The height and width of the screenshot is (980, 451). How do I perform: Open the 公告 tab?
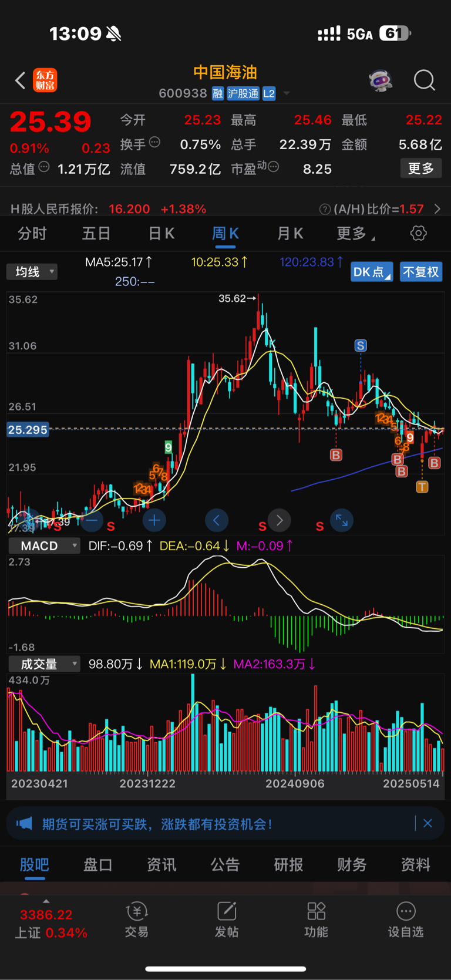pyautogui.click(x=225, y=864)
